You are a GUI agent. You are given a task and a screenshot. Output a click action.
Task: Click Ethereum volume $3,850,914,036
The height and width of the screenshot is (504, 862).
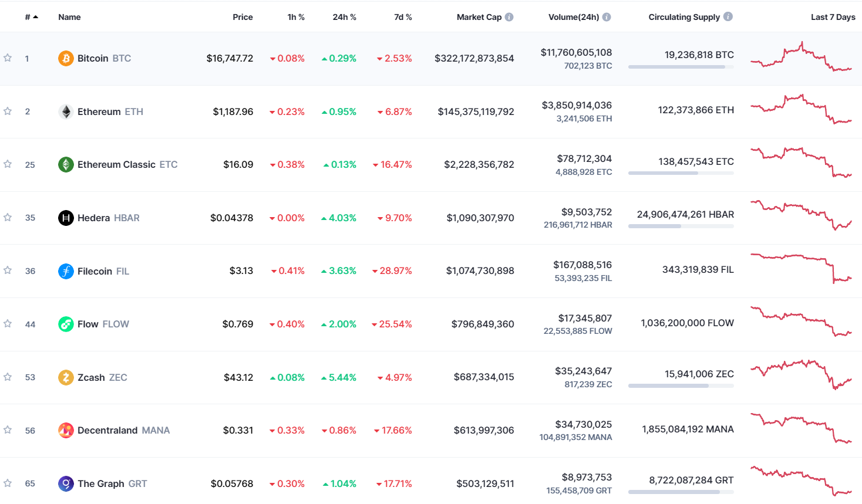tap(577, 106)
